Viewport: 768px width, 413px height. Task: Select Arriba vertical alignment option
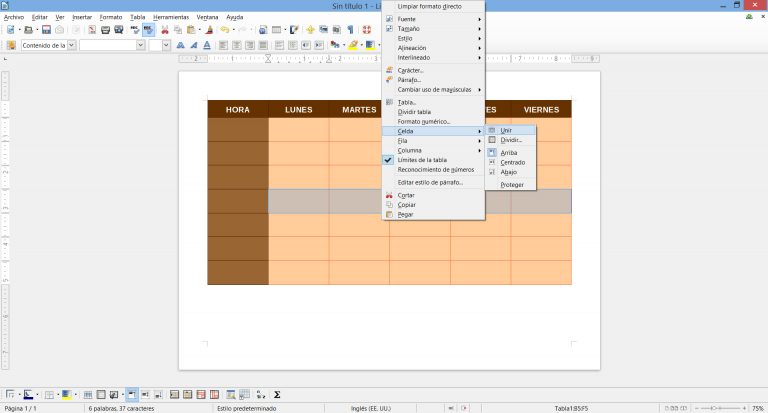(x=510, y=153)
